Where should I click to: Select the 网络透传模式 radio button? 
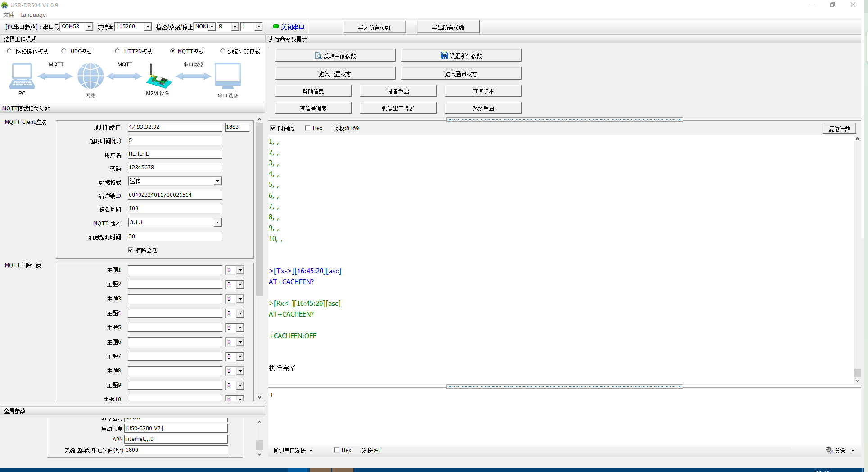pyautogui.click(x=9, y=51)
